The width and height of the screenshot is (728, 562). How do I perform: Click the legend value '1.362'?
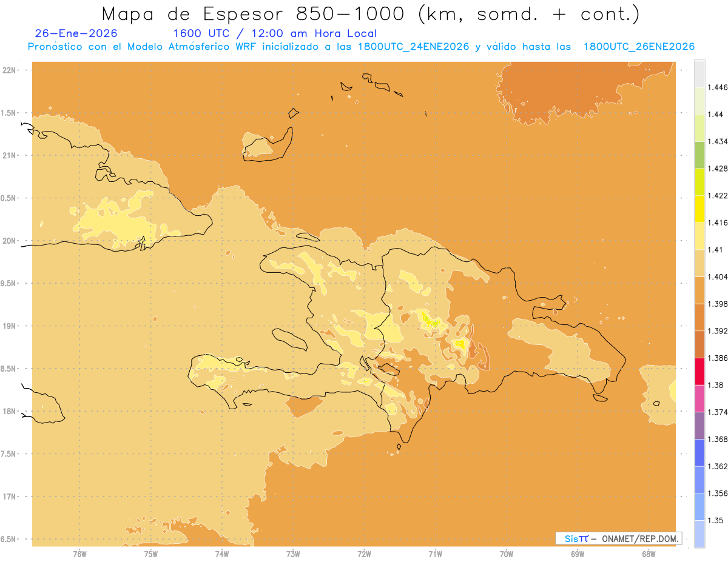pos(717,466)
